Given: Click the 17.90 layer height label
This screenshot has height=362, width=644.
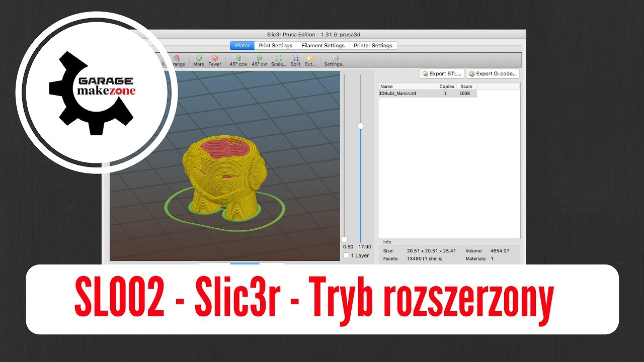Looking at the screenshot, I should click(x=365, y=247).
